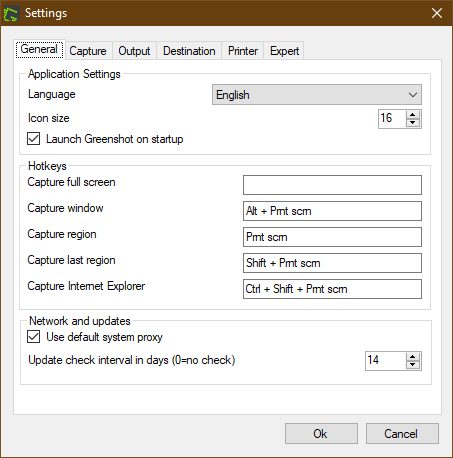The height and width of the screenshot is (458, 453).
Task: Focus the Capture full screen hotkey field
Action: point(332,185)
